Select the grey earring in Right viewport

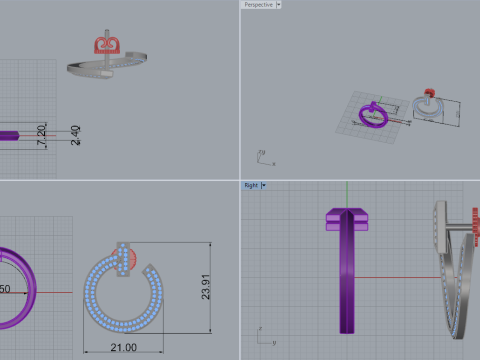(x=455, y=270)
